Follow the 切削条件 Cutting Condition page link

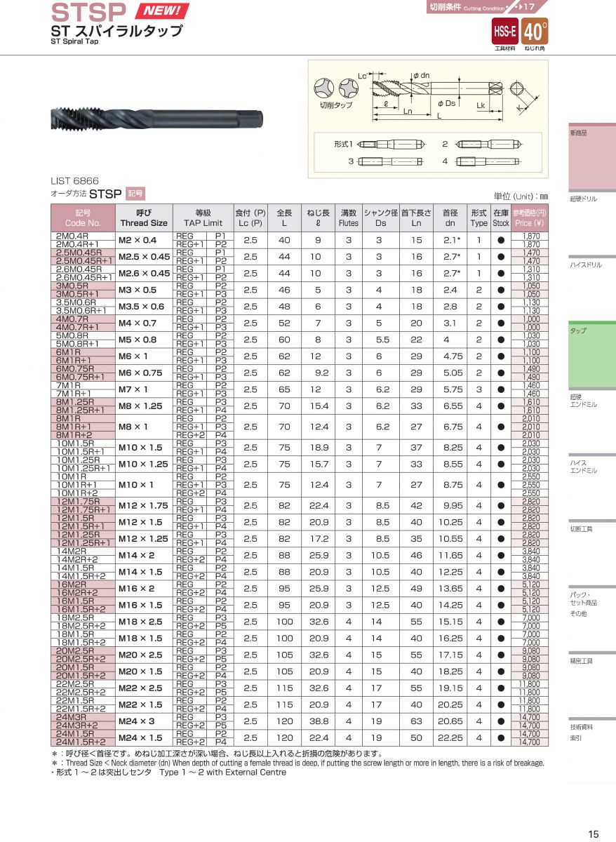click(483, 7)
